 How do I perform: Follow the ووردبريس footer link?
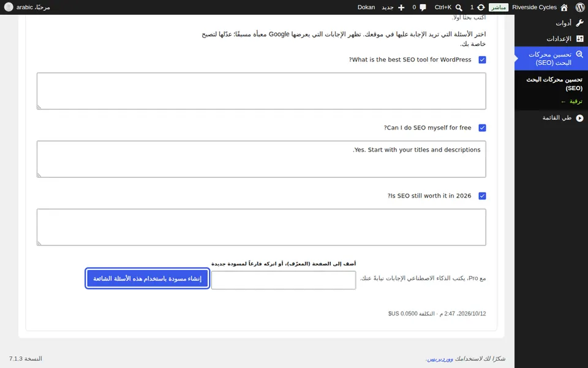[440, 359]
